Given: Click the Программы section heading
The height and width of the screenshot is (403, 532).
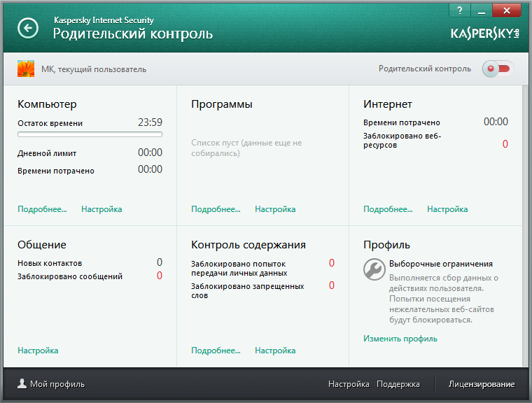Looking at the screenshot, I should [x=222, y=104].
